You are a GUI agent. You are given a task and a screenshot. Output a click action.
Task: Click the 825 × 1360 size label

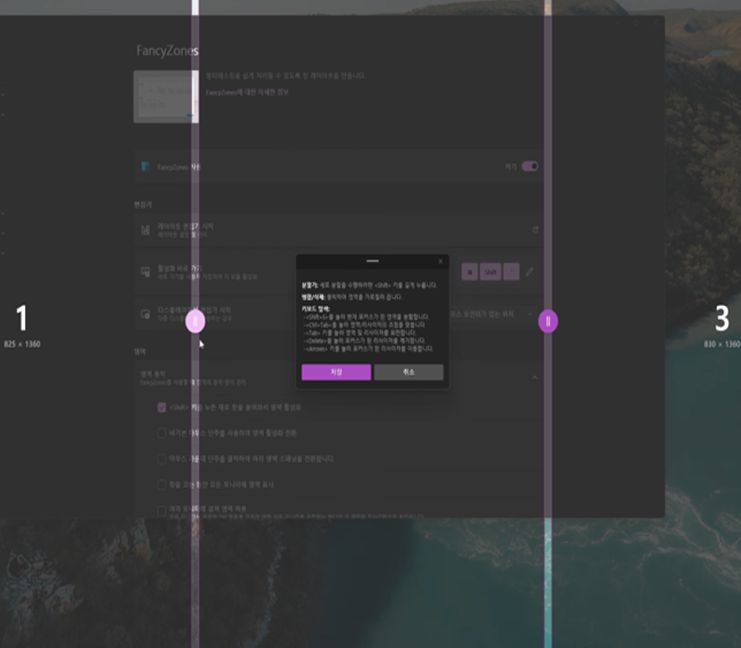[x=22, y=344]
